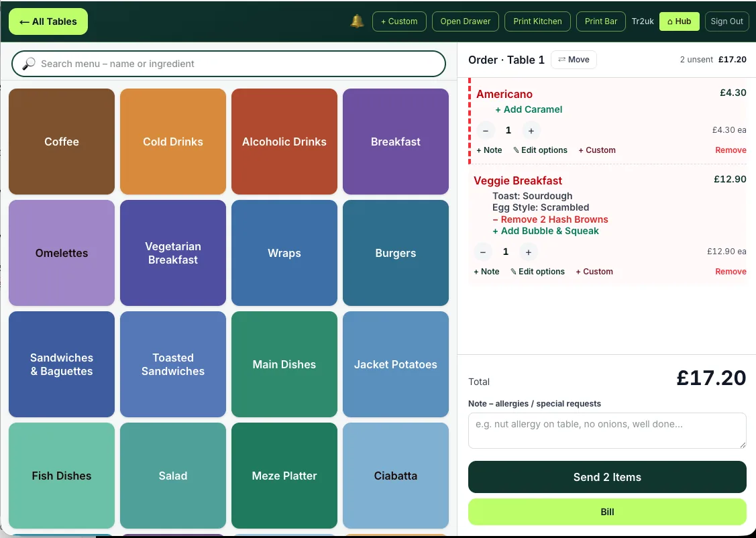Click the Veggie Breakfast £12.90 price

pyautogui.click(x=730, y=179)
